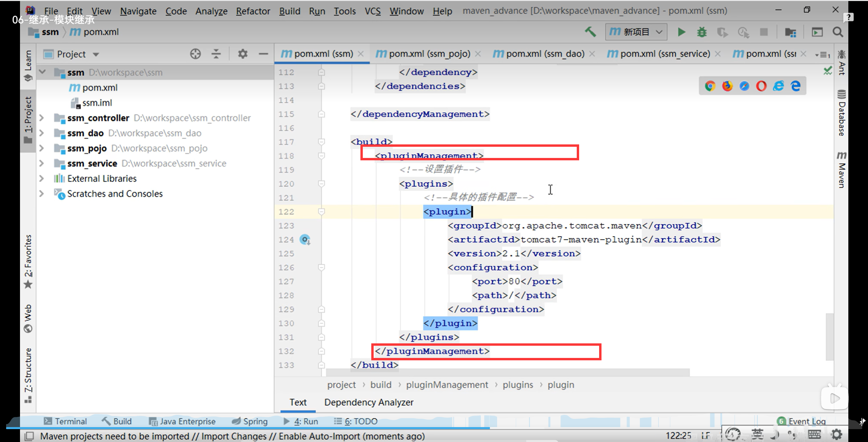Toggle fold marker at line 117

(321, 142)
